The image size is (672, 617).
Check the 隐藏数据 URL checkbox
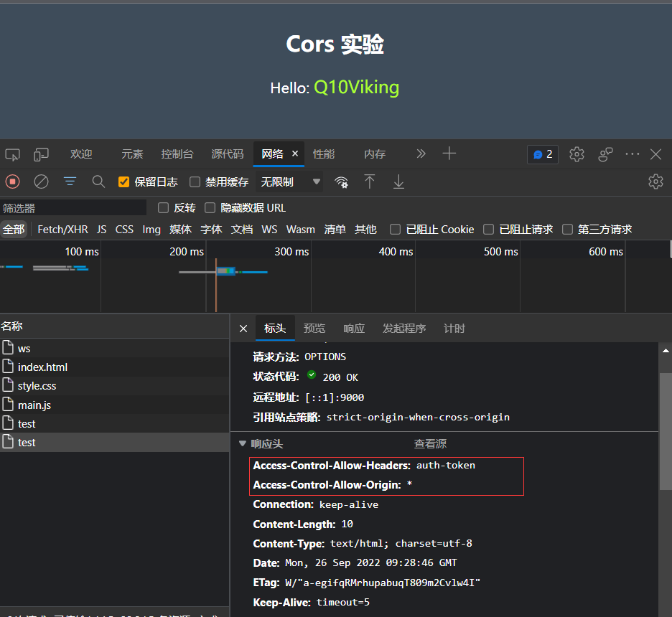click(210, 208)
